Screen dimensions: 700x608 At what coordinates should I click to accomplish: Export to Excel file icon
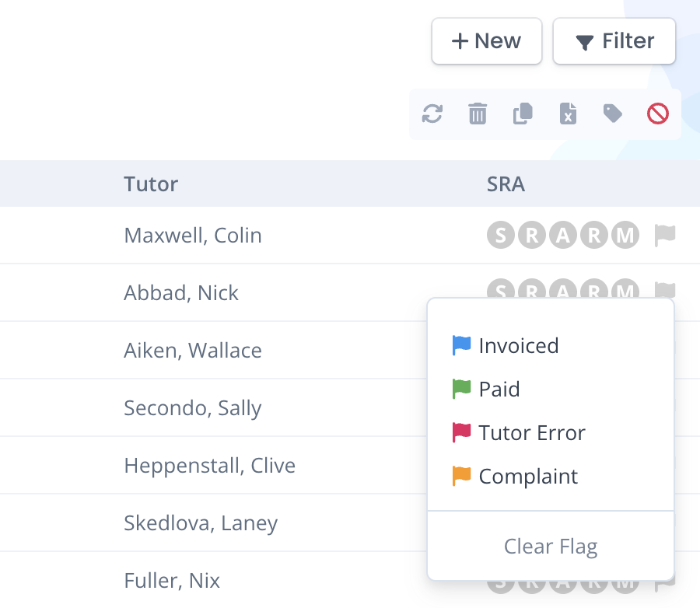point(568,114)
